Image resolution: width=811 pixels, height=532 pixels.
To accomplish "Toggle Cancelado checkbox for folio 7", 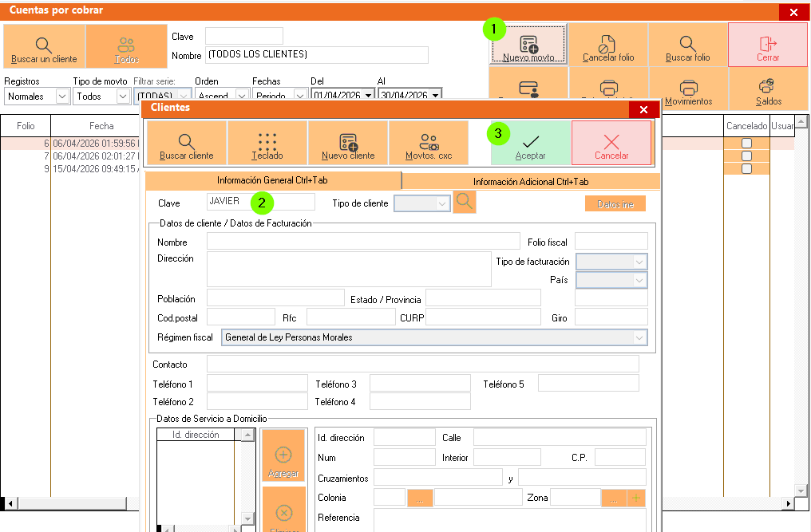I will click(x=746, y=156).
